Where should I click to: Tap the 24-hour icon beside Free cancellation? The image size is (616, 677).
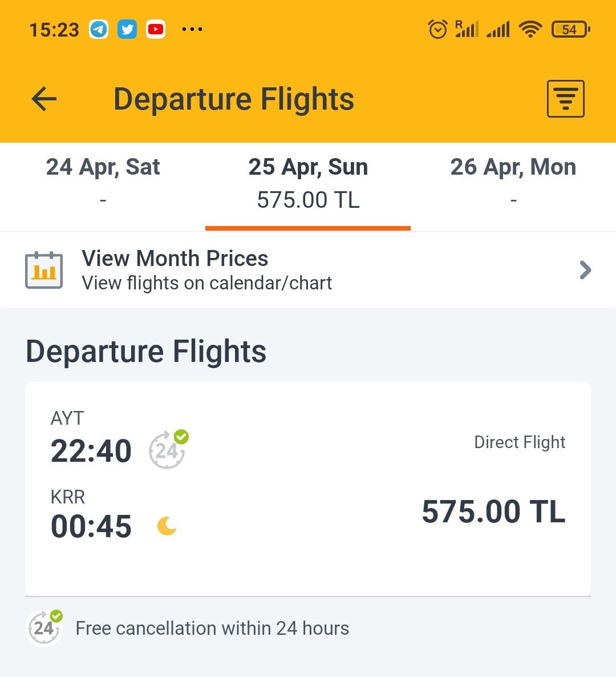(x=45, y=627)
